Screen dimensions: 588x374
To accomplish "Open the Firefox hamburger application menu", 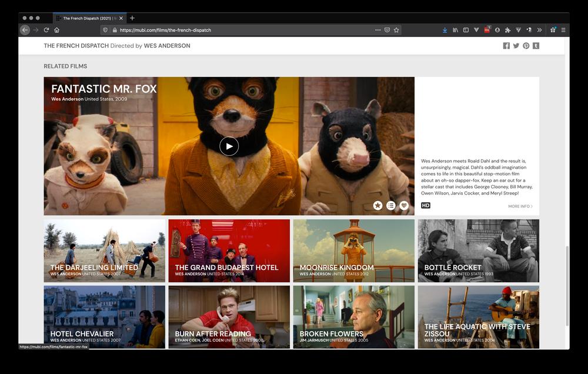I will tap(563, 30).
